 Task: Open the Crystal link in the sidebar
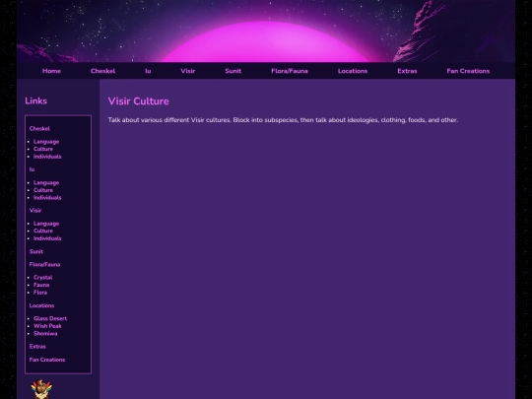[x=42, y=277]
